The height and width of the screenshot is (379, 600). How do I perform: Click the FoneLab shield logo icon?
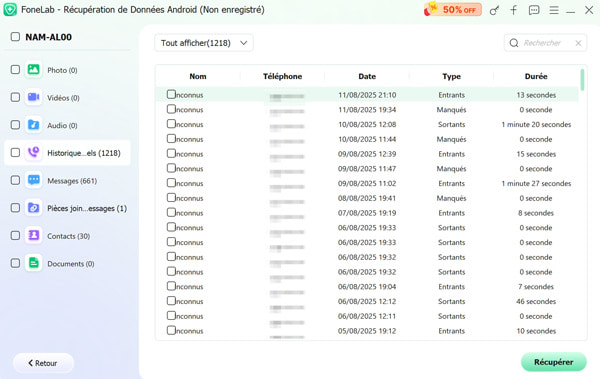point(10,10)
